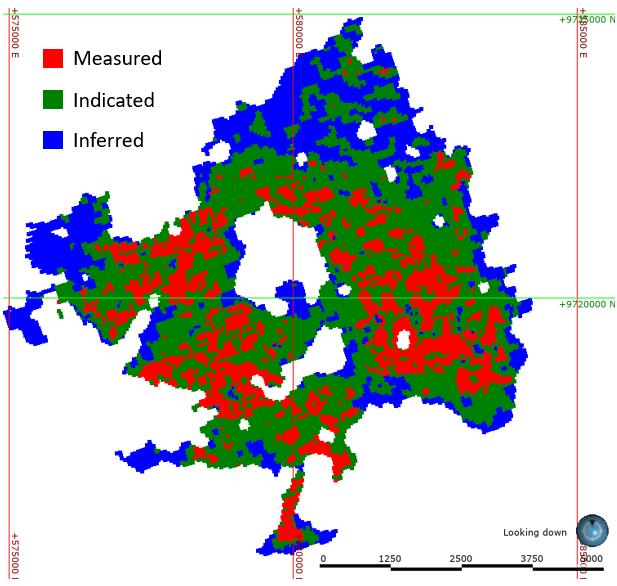Viewport: 617px width, 586px height.
Task: Click the 1250 mark on the scale bar
Action: click(x=390, y=558)
